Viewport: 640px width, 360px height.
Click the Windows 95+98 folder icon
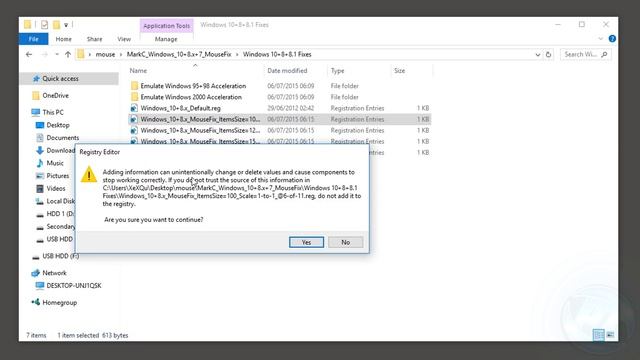click(134, 86)
